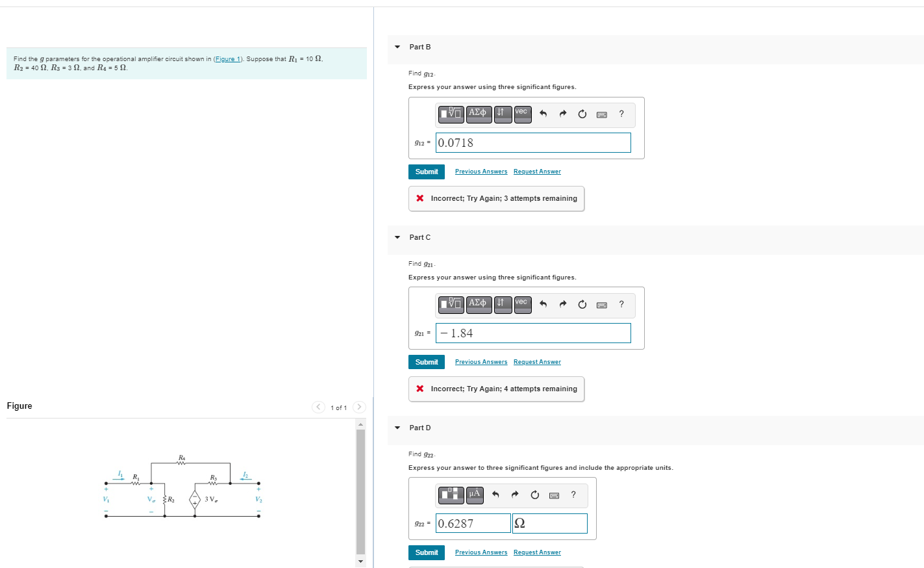Undo last entry using Part C undo arrow
The image size is (924, 568).
(543, 304)
